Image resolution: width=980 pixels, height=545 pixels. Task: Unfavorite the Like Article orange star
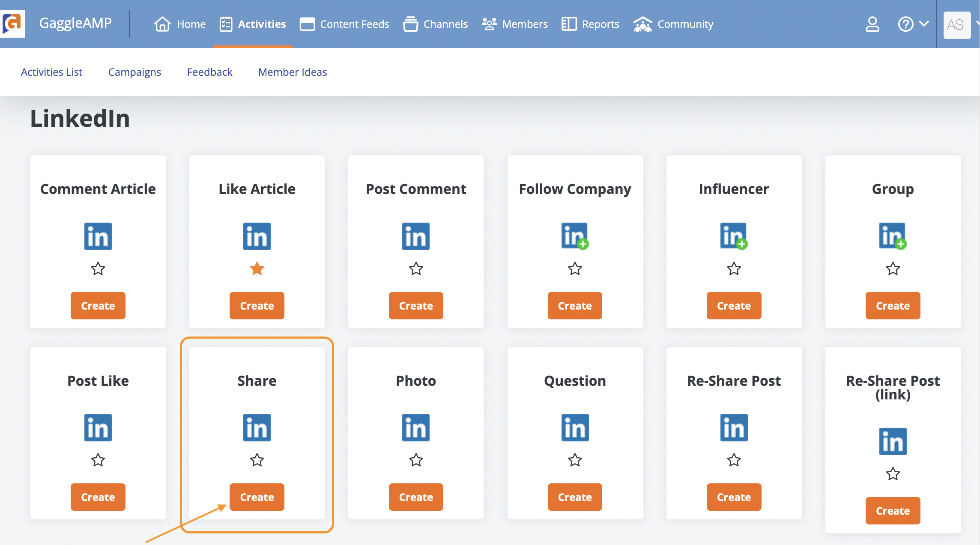click(257, 269)
